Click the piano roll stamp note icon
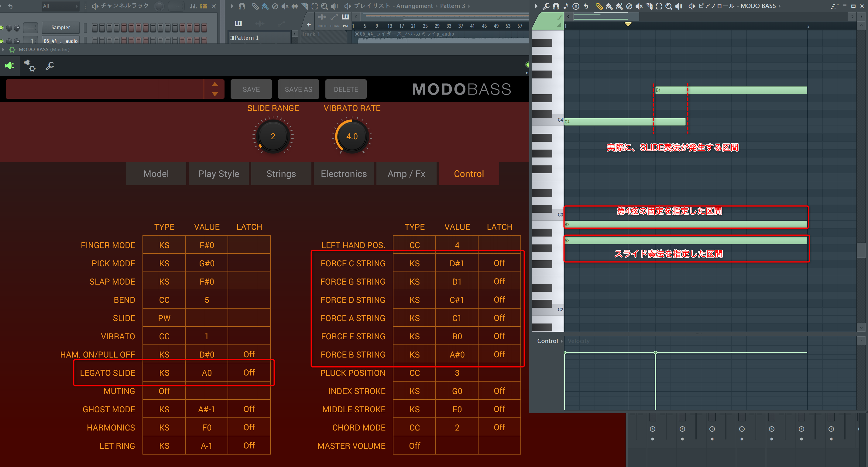 pyautogui.click(x=566, y=6)
